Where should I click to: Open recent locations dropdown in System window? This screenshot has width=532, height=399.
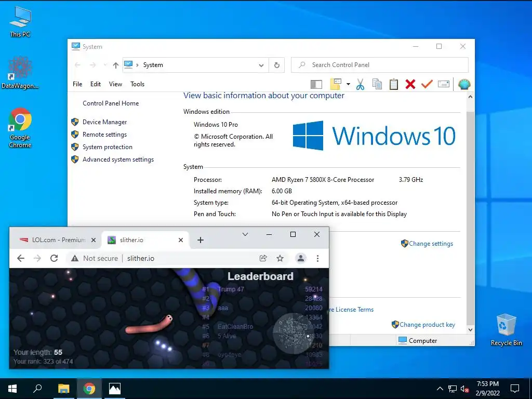(105, 65)
